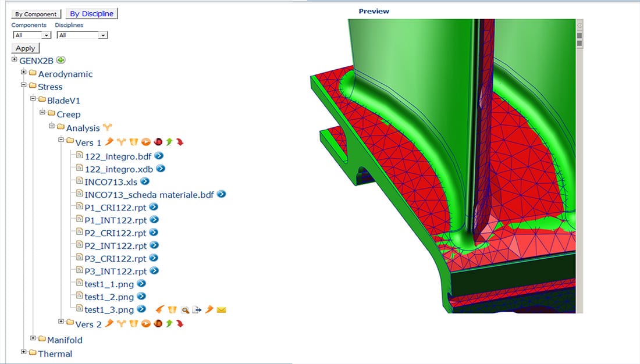Collapse the Creep folder
Viewport: 640px width, 364px height.
[x=42, y=112]
